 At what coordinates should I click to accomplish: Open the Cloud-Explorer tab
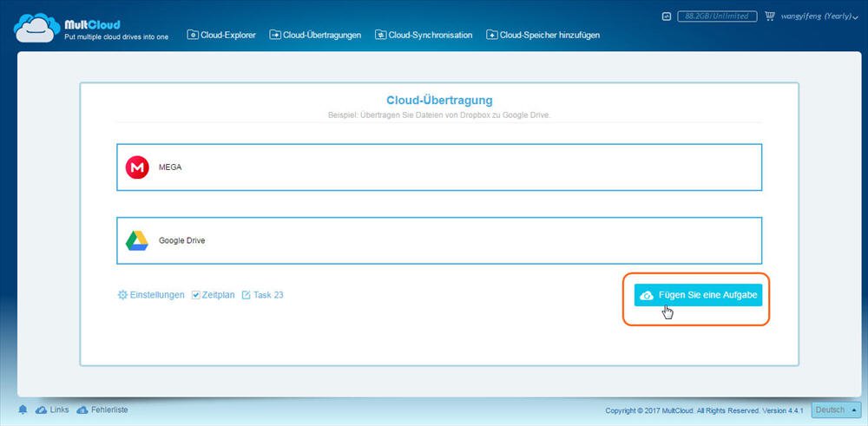point(221,35)
